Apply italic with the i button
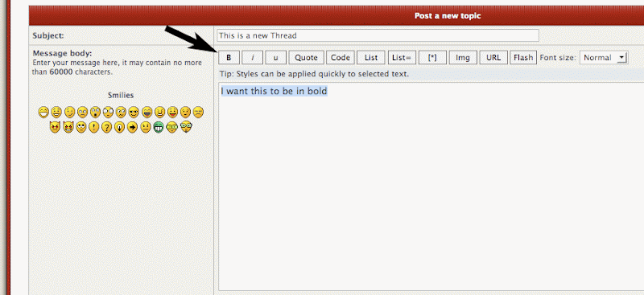Viewport: 644px width, 295px height. [x=252, y=58]
